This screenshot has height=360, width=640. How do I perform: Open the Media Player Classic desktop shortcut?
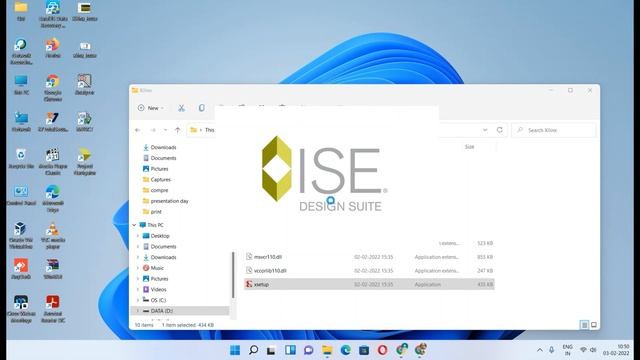tap(53, 162)
